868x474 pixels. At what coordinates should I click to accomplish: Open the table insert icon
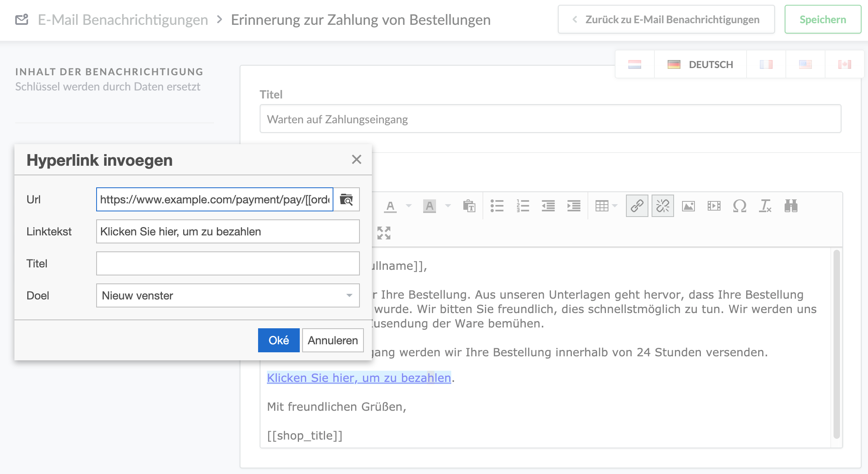602,206
